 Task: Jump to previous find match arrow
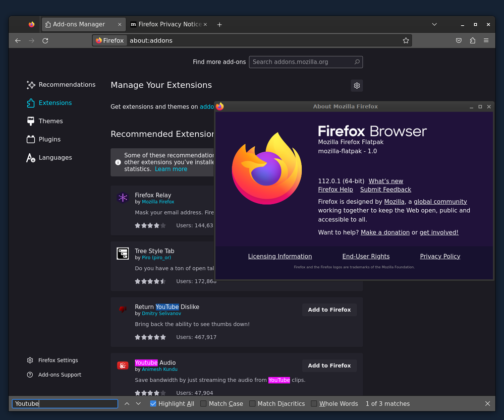point(127,404)
